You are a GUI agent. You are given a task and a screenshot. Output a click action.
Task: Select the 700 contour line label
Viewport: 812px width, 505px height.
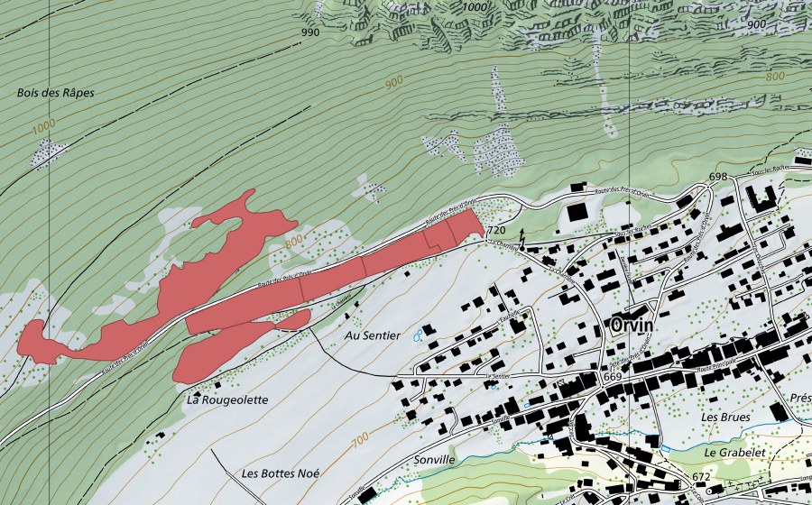360,440
